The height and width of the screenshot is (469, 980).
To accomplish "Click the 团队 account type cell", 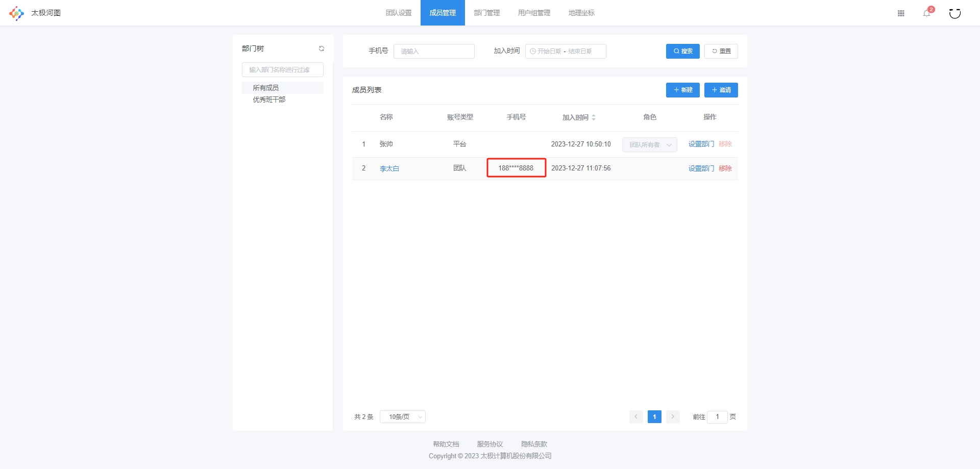I will click(460, 168).
